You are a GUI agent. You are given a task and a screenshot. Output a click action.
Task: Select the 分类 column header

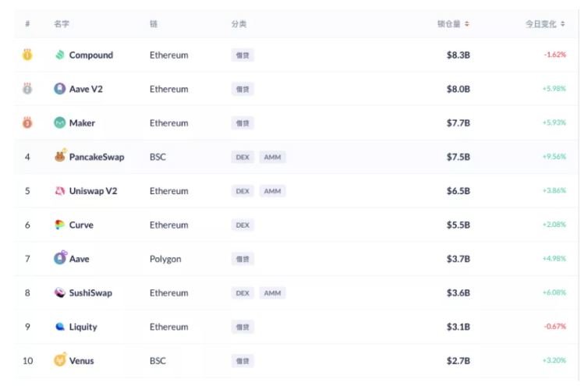(x=239, y=24)
